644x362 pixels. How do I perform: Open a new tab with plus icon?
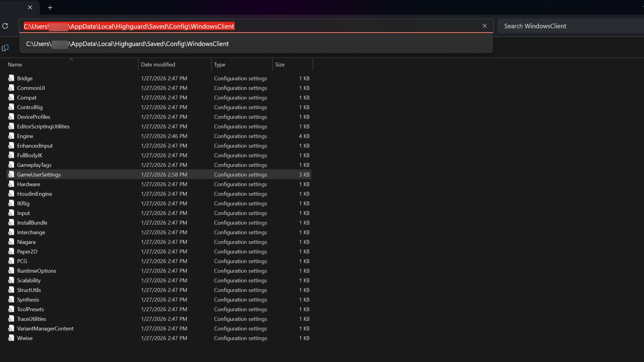pyautogui.click(x=50, y=8)
